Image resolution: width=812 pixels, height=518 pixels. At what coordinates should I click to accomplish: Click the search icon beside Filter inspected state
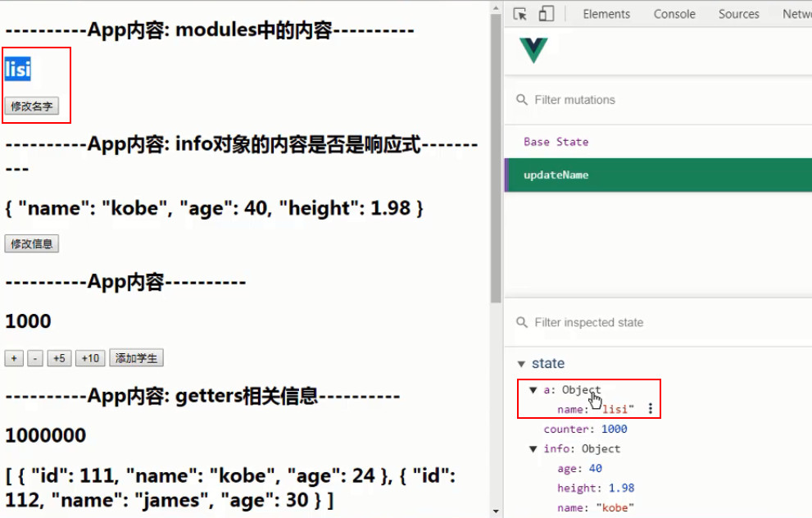521,322
